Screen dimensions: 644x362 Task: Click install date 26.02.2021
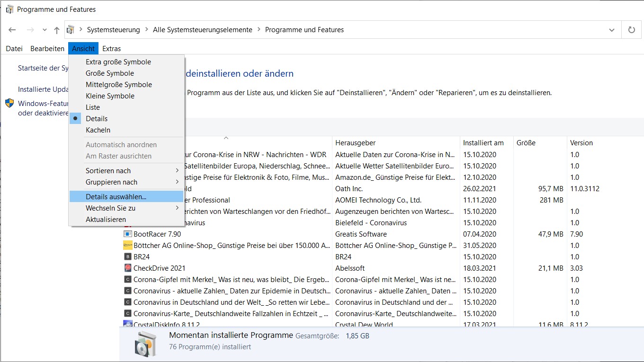[x=480, y=189]
